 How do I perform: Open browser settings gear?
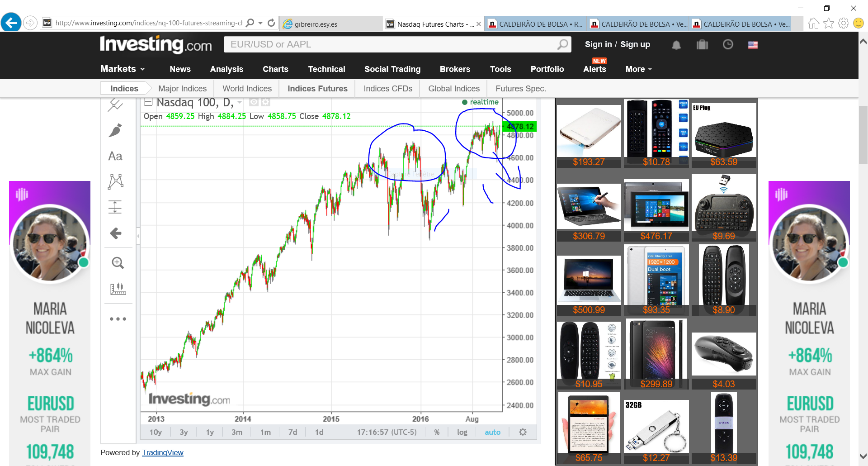[844, 23]
